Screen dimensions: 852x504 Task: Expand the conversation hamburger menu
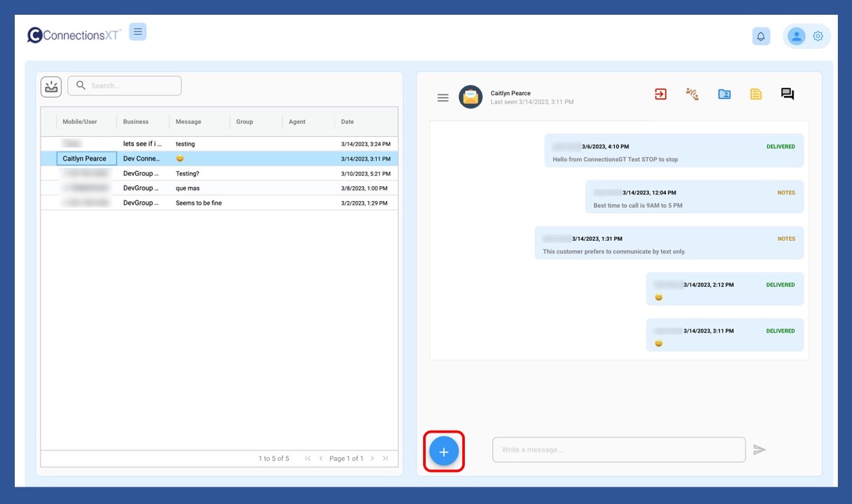pos(442,98)
